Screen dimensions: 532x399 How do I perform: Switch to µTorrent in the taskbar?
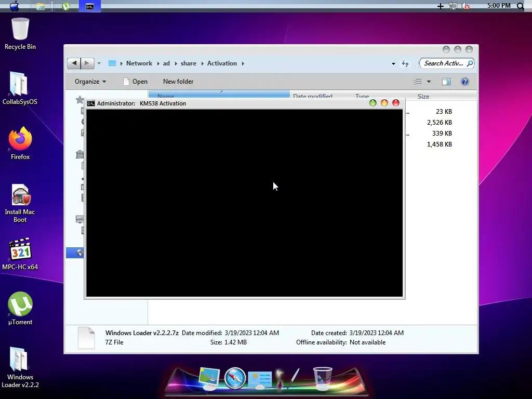66,6
